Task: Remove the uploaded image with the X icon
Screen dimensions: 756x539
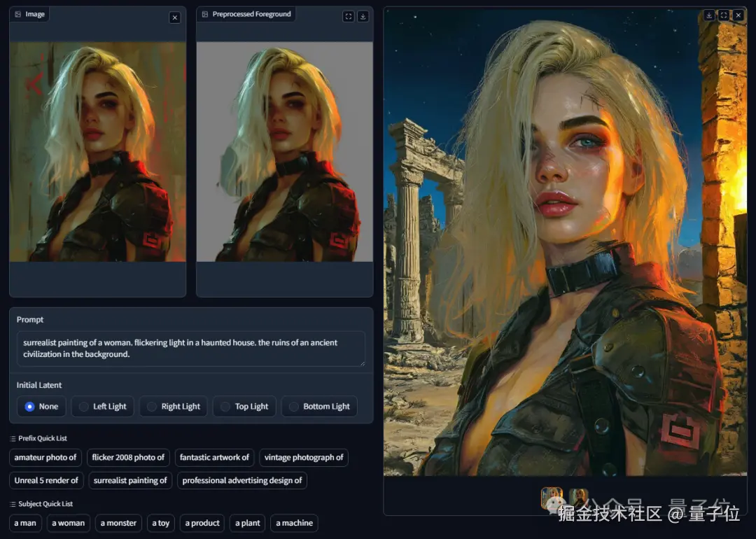Action: click(174, 17)
